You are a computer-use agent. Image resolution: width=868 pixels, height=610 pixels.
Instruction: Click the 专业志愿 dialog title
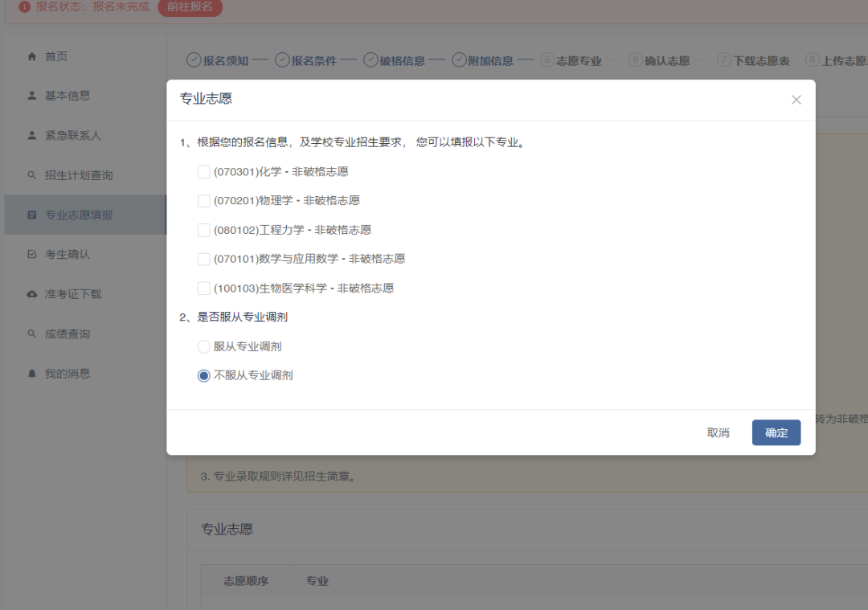(x=206, y=99)
